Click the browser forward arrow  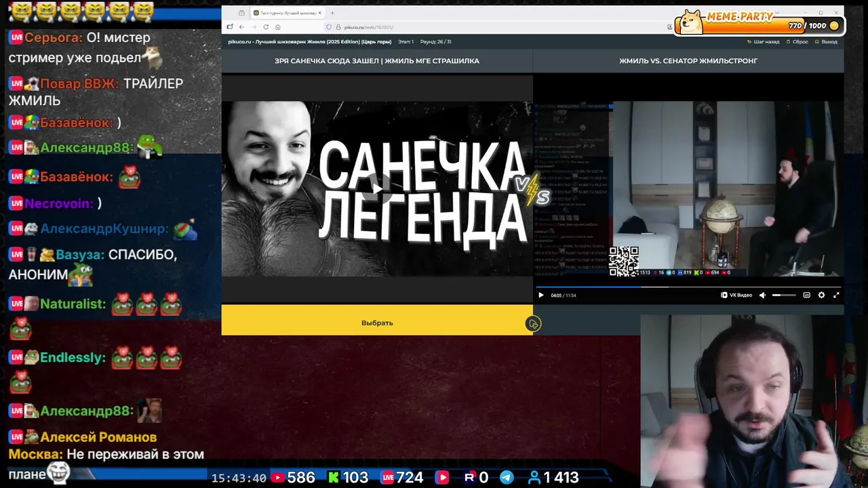254,27
